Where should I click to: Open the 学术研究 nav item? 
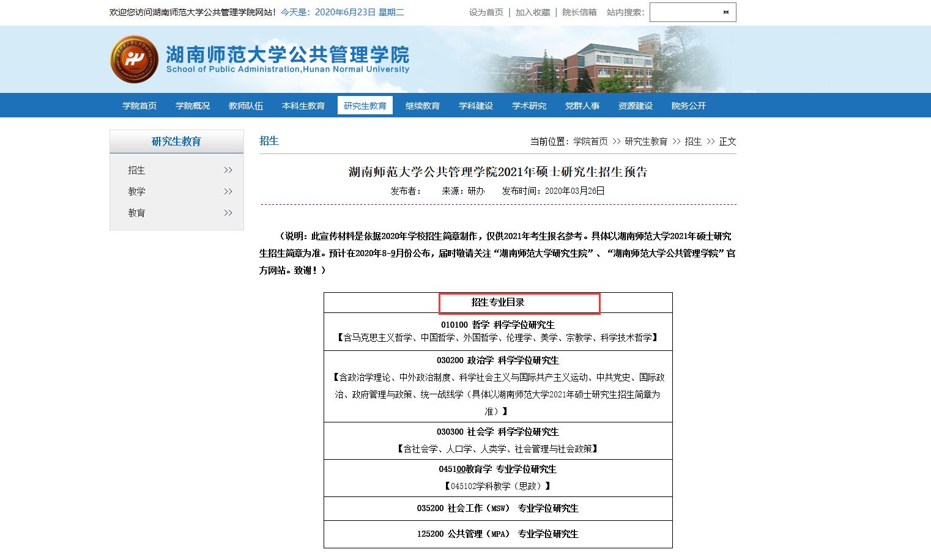click(529, 106)
